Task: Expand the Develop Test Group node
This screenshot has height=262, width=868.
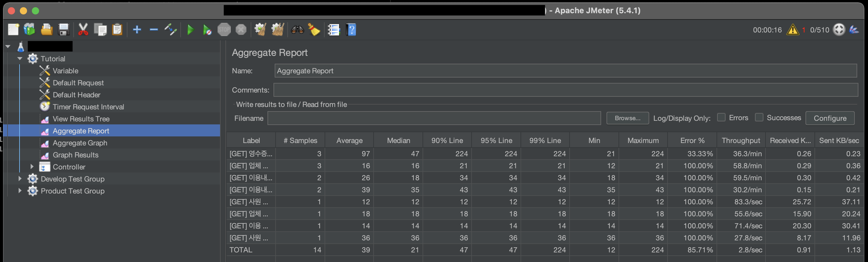Action: coord(20,178)
